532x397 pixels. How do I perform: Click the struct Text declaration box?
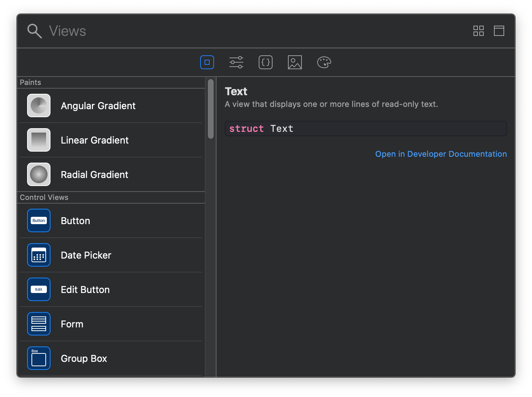[366, 129]
